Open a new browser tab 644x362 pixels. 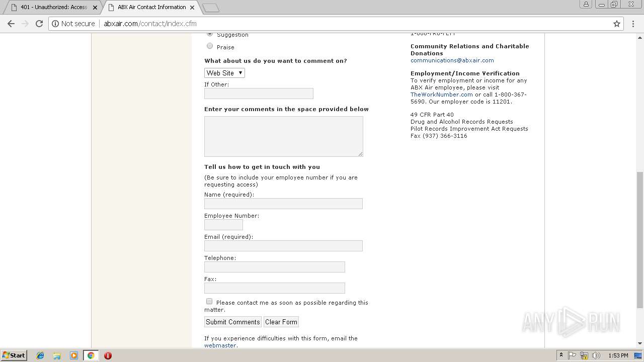point(210,8)
